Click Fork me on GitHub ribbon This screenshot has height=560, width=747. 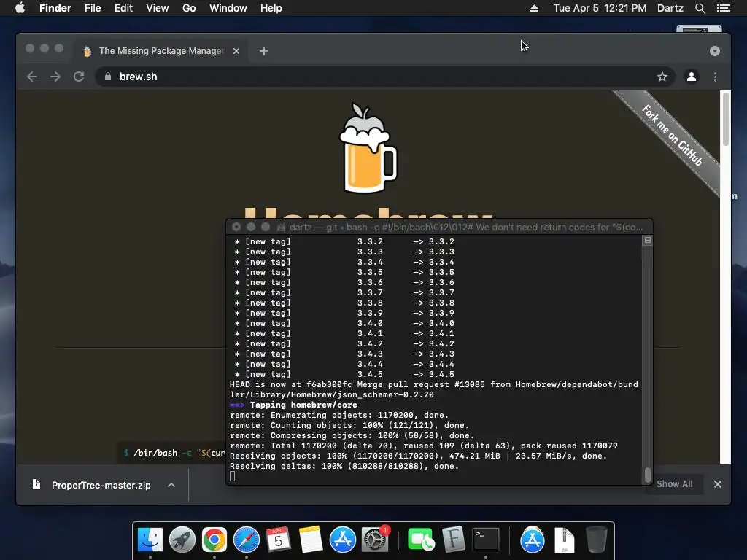[672, 135]
